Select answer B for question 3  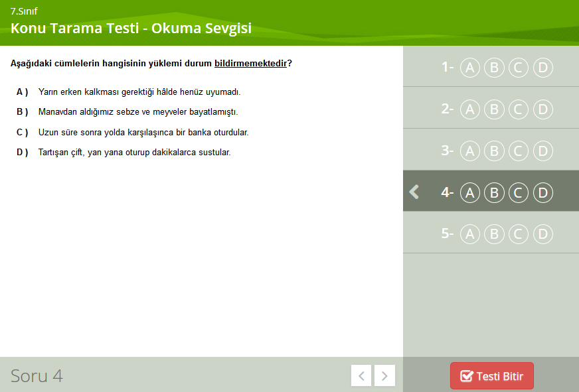click(x=494, y=151)
